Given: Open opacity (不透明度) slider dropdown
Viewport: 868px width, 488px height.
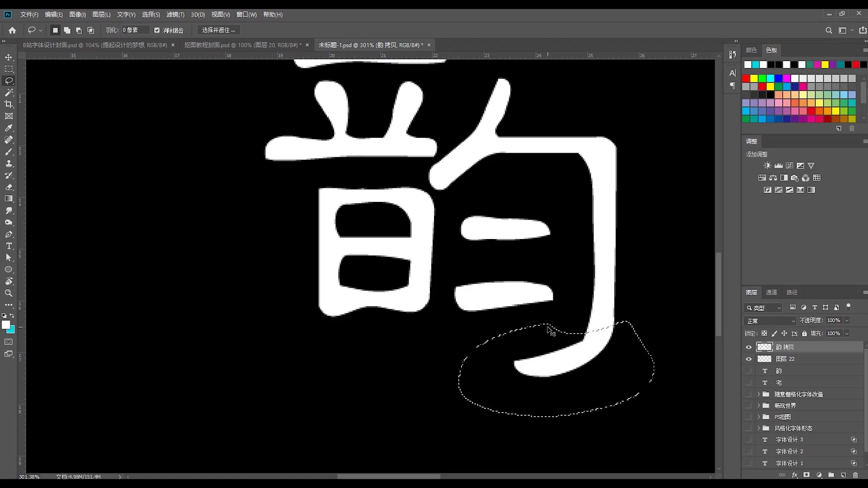Looking at the screenshot, I should tap(847, 320).
